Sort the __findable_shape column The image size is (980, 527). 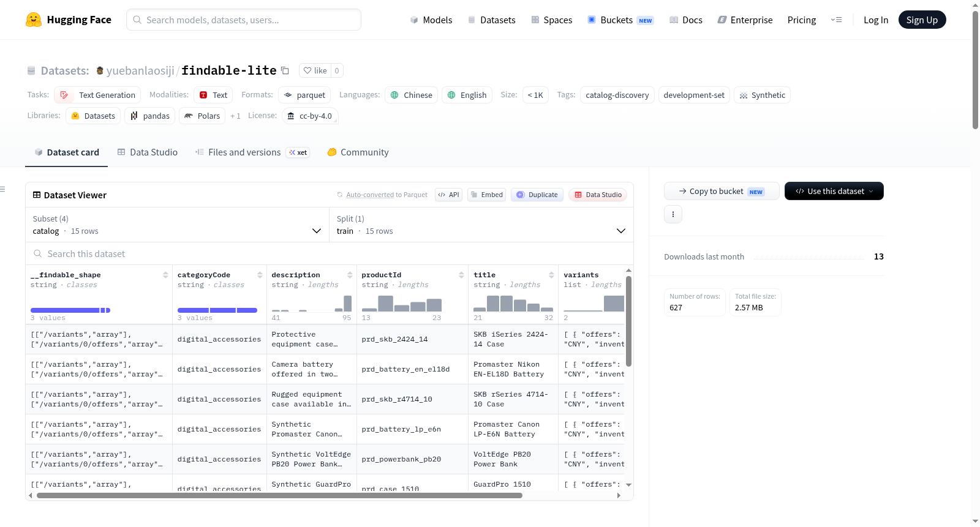[x=165, y=275]
